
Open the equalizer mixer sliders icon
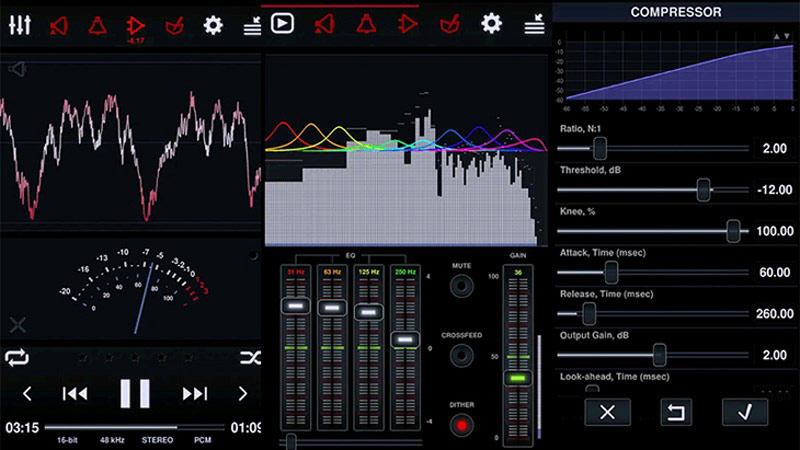pyautogui.click(x=19, y=25)
